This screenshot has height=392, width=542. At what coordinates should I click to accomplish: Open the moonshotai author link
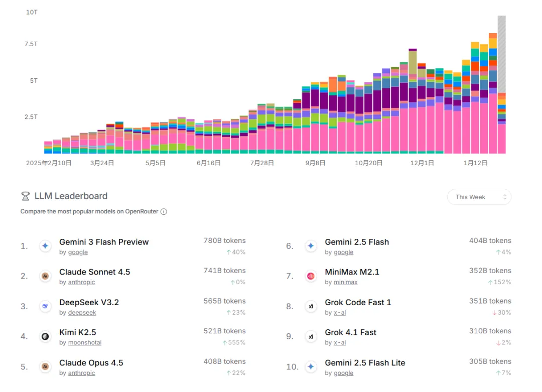point(85,343)
